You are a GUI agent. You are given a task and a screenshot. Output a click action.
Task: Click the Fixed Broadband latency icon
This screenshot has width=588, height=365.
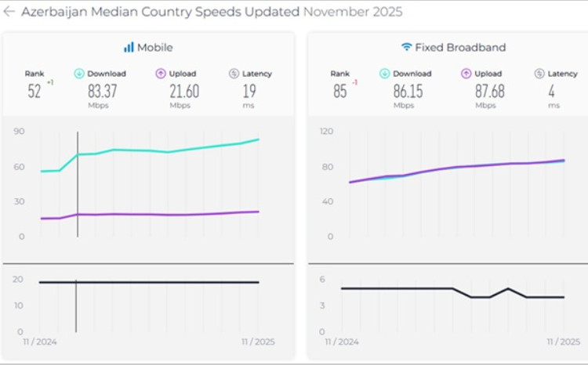click(539, 74)
